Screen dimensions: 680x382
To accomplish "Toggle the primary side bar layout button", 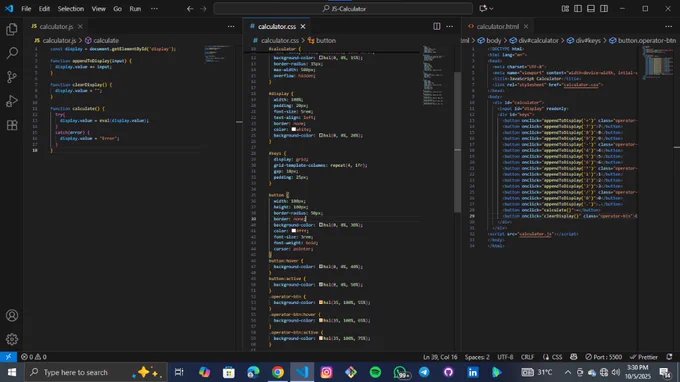I will 578,9.
